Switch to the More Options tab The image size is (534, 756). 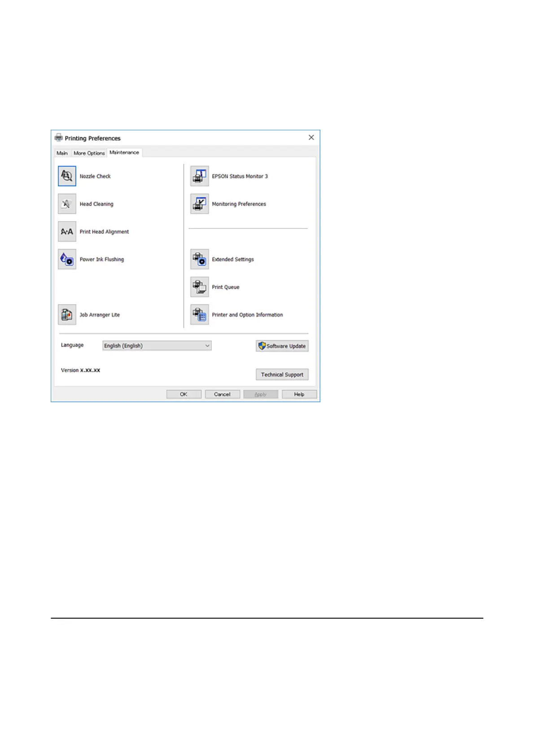(x=89, y=153)
